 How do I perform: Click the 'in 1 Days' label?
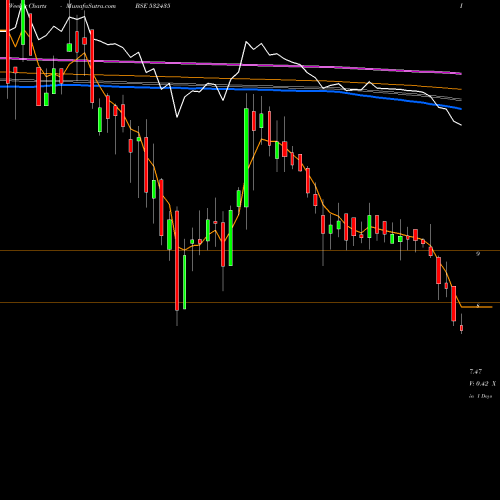(x=481, y=396)
